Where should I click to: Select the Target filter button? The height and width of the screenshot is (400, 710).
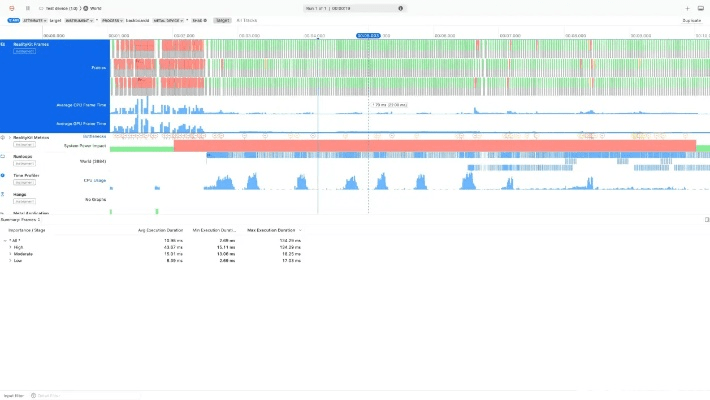coord(222,19)
